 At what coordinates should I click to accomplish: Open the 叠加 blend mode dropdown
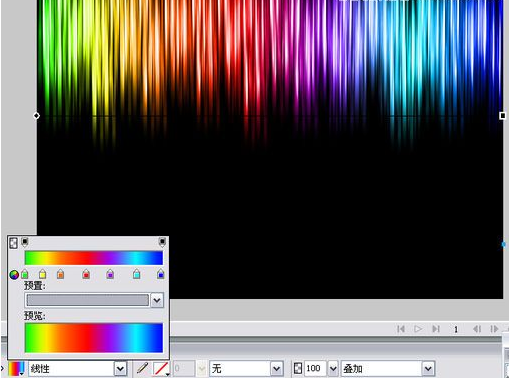428,369
